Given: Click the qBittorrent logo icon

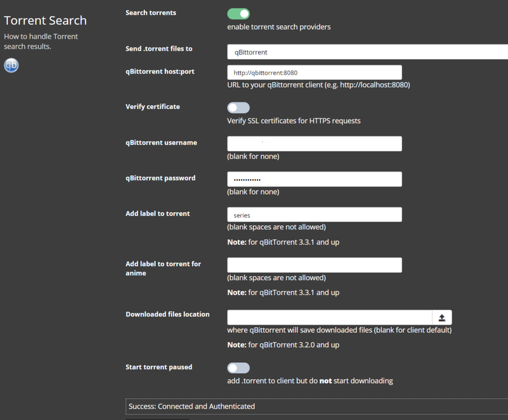Looking at the screenshot, I should 11,66.
